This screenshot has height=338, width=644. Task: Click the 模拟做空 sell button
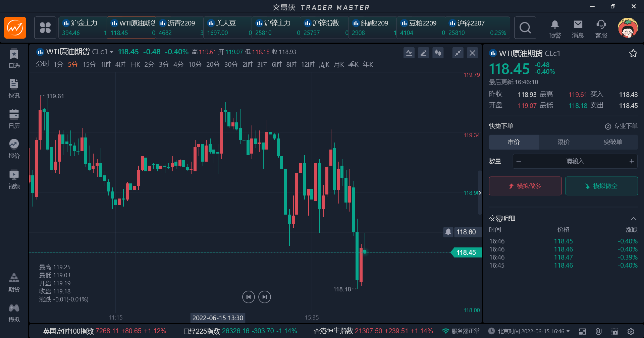coord(601,186)
